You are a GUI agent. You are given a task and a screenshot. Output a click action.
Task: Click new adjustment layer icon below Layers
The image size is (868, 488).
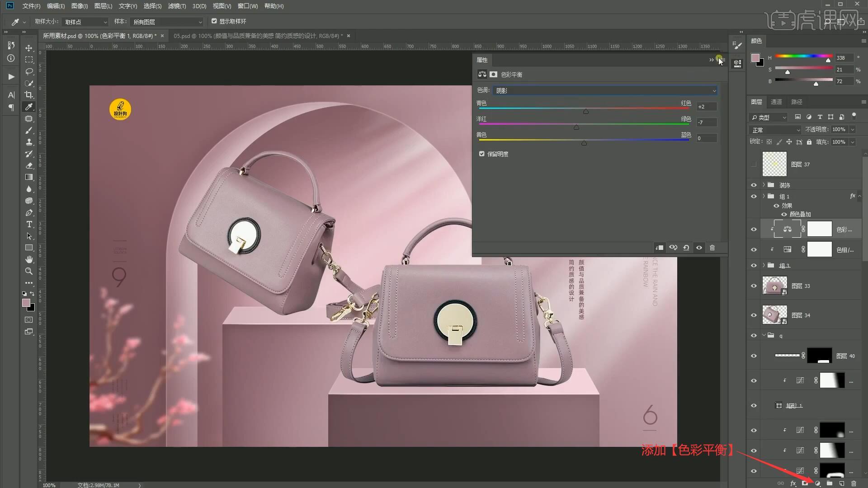click(817, 483)
